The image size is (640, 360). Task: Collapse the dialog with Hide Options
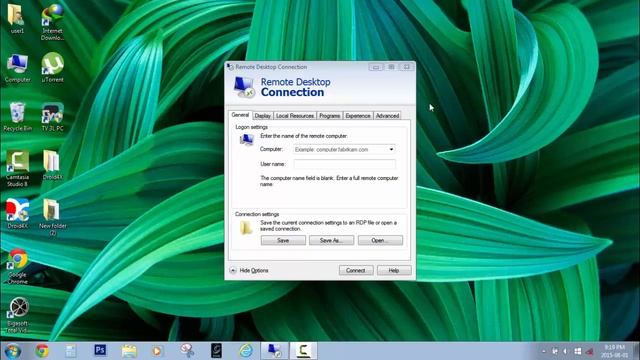point(249,270)
